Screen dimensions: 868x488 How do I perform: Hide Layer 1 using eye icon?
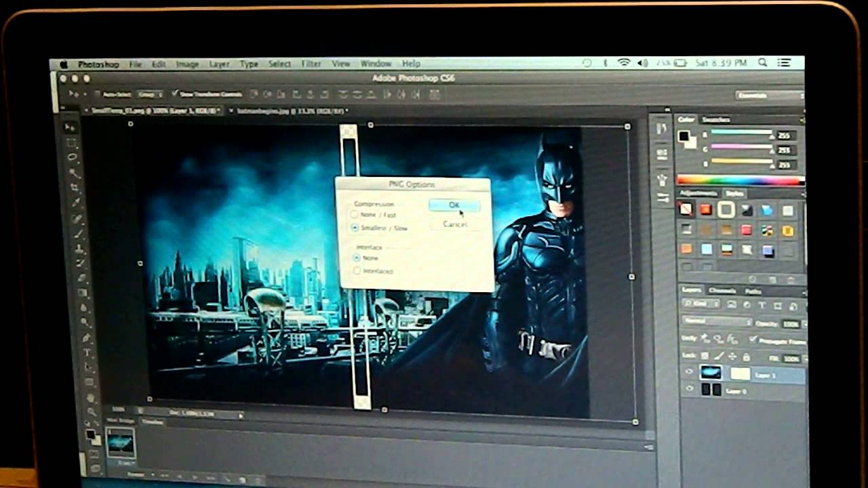690,371
